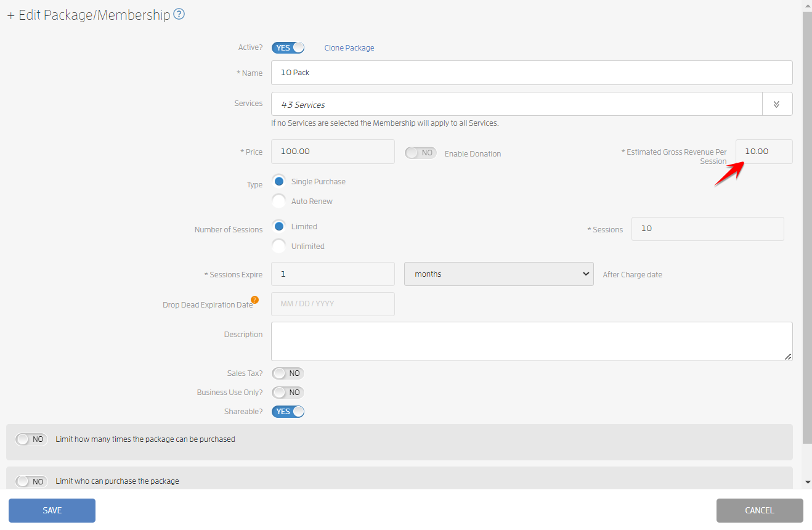The width and height of the screenshot is (812, 530).
Task: Click the Sessions Expire number field
Action: [333, 274]
